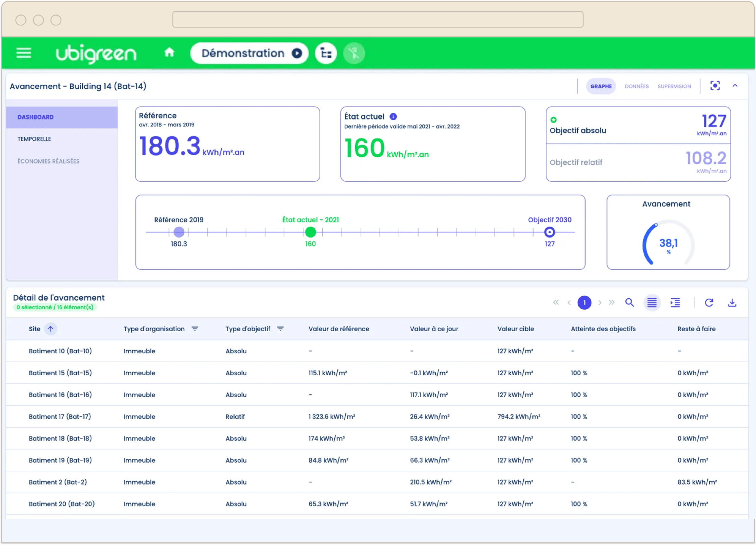The width and height of the screenshot is (756, 545).
Task: Open the hamburger main menu
Action: tap(24, 53)
